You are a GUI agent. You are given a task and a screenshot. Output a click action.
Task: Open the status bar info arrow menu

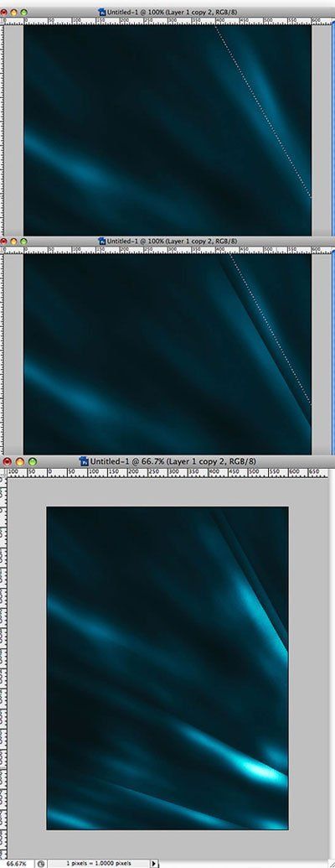point(155,863)
